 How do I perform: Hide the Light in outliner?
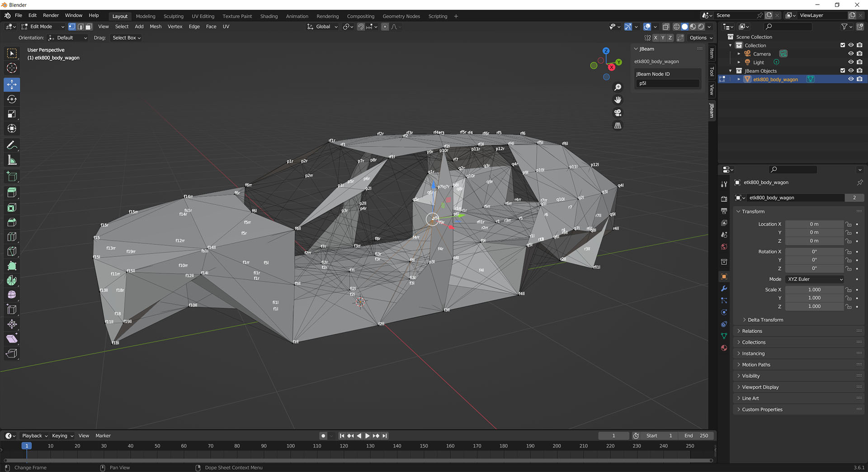pos(851,62)
